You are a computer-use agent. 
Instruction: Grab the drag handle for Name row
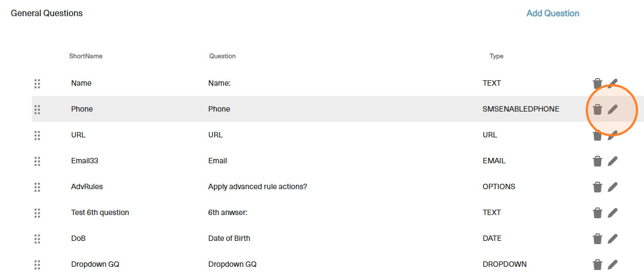point(37,84)
